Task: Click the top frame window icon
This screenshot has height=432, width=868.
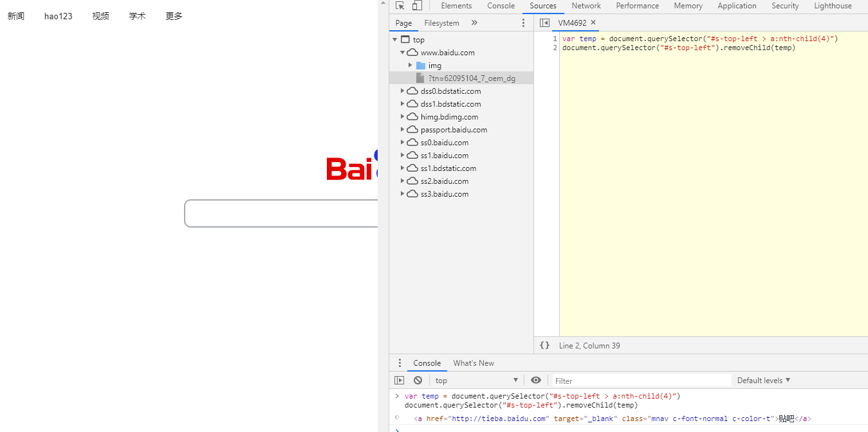Action: coord(405,39)
